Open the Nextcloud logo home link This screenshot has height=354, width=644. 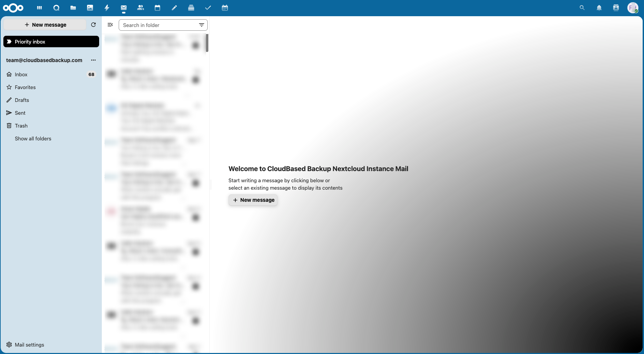click(13, 8)
